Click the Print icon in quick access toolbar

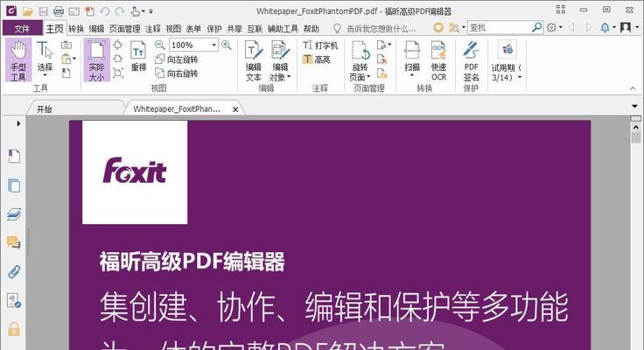59,11
